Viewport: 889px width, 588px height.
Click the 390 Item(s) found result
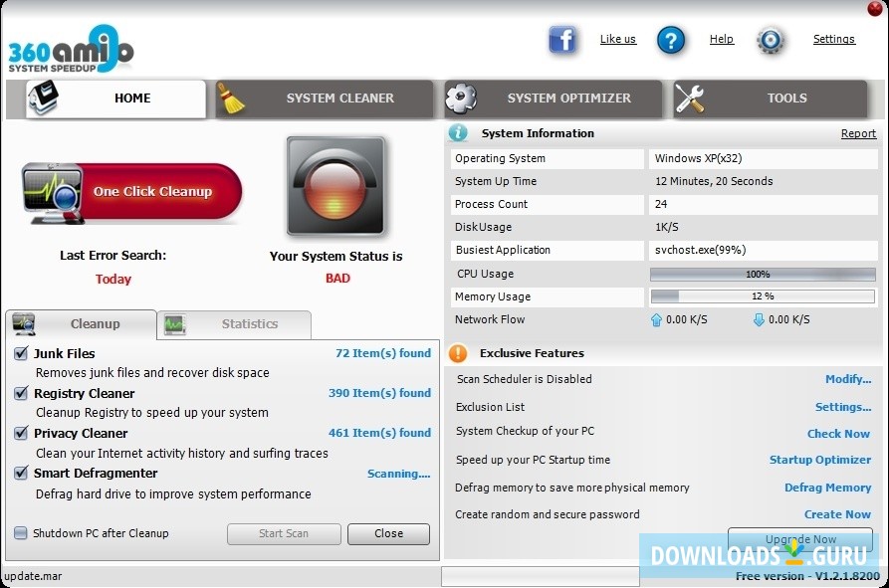point(380,393)
